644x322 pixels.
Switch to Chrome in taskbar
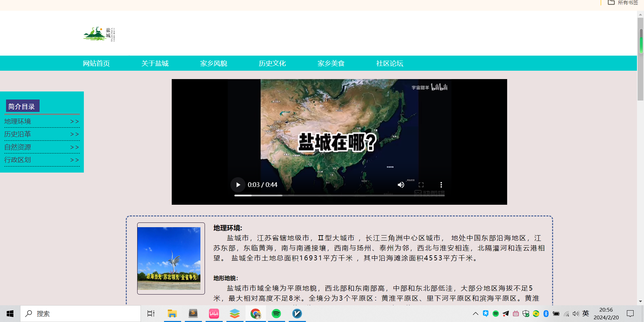pyautogui.click(x=256, y=314)
